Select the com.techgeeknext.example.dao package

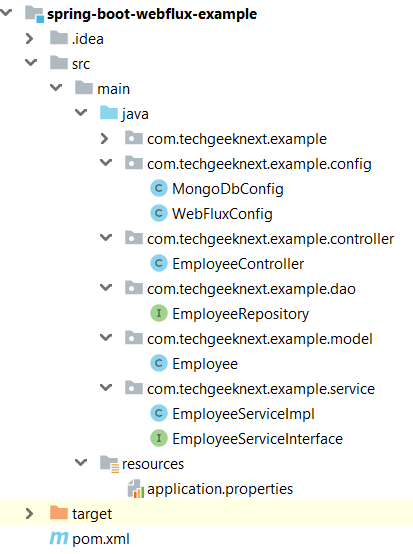tap(251, 289)
